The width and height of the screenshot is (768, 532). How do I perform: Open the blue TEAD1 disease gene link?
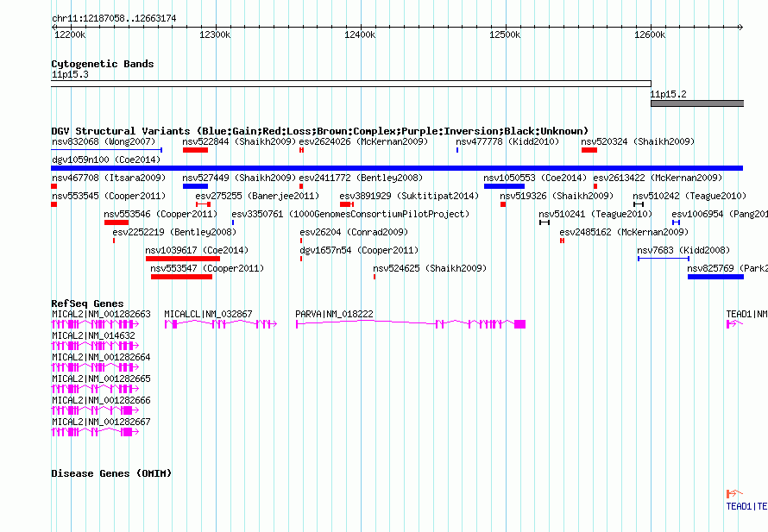(x=746, y=506)
